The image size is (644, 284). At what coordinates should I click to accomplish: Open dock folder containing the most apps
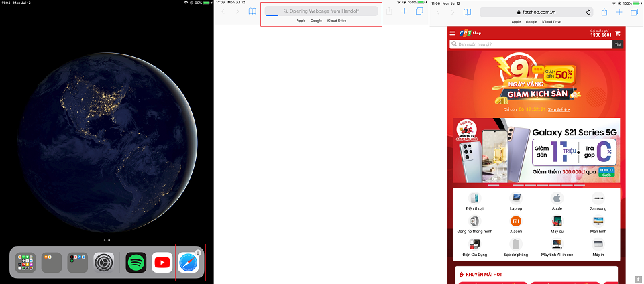25,263
